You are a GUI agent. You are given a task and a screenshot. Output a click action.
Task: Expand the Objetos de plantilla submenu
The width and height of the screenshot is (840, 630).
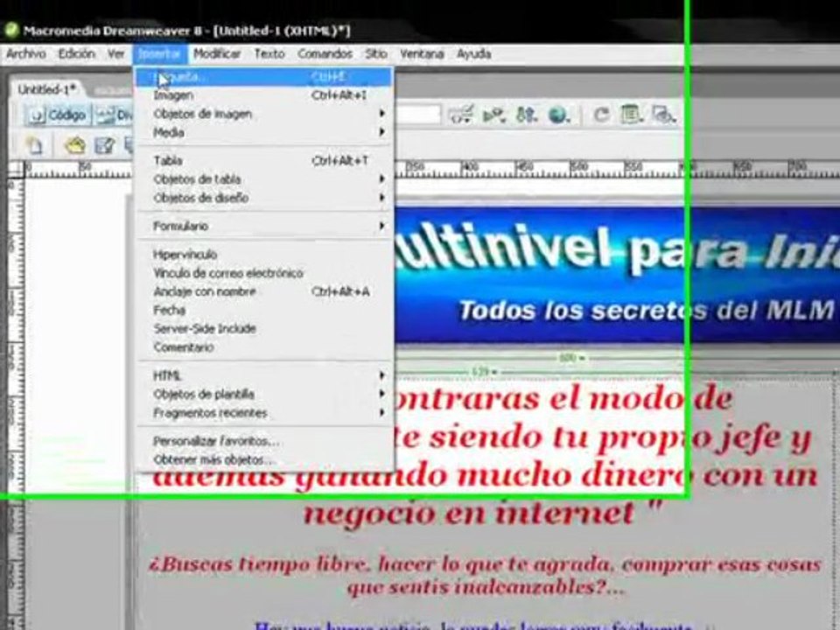coord(264,395)
